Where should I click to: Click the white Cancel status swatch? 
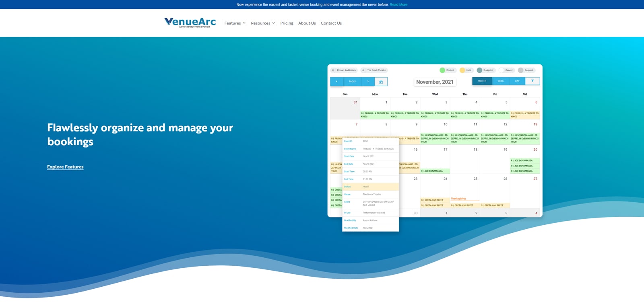pos(501,70)
